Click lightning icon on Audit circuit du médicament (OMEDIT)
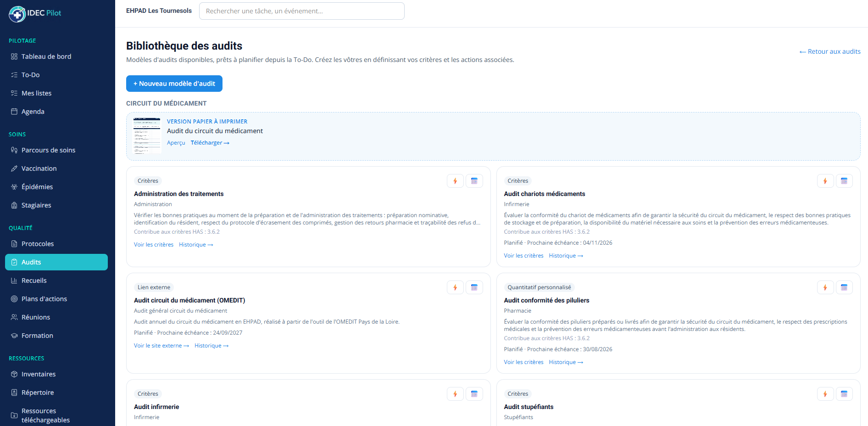 coord(455,287)
